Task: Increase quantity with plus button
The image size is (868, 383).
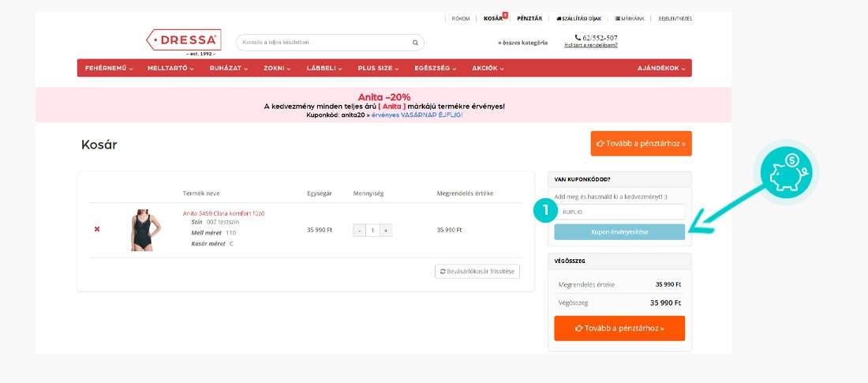Action: point(386,230)
